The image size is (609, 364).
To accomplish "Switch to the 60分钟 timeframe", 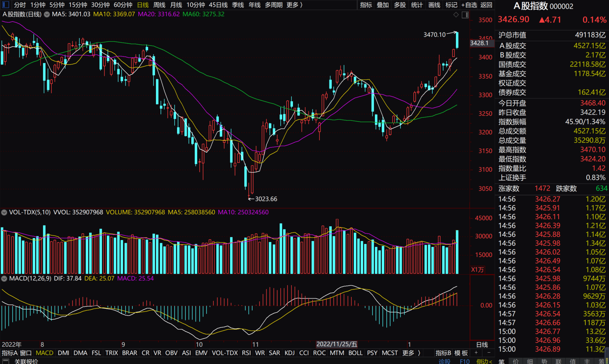I will tap(123, 5).
